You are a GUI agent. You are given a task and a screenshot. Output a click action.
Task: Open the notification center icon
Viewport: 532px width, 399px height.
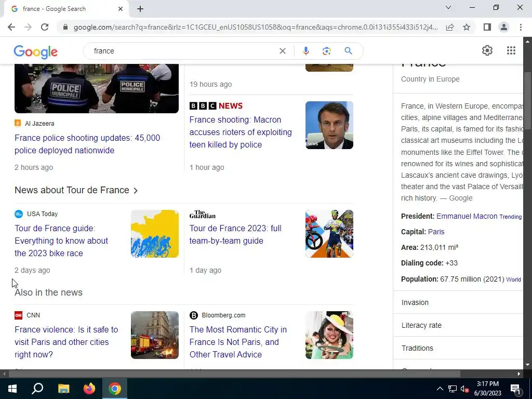515,389
